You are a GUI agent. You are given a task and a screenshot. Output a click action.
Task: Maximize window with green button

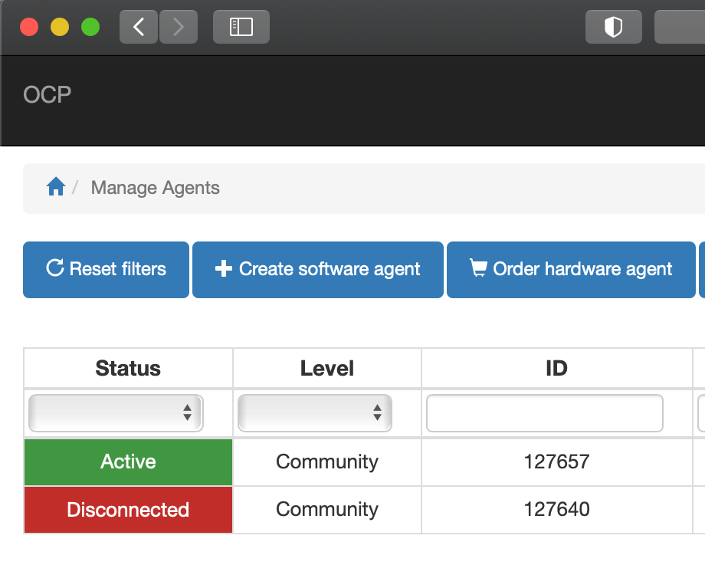pos(90,27)
